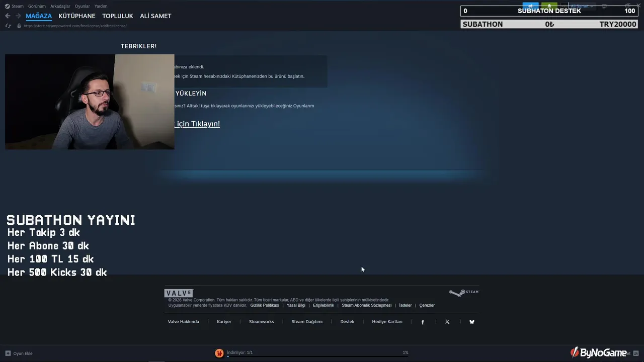Open the Steam menu in menu bar

(14, 6)
